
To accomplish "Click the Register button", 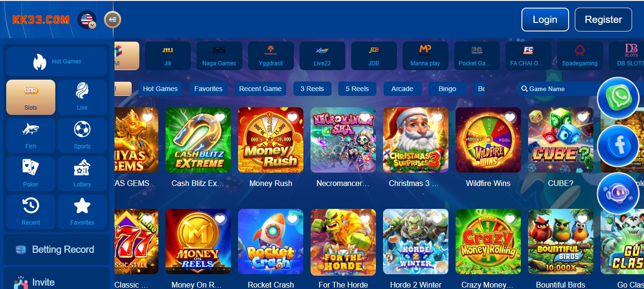I will coord(603,20).
